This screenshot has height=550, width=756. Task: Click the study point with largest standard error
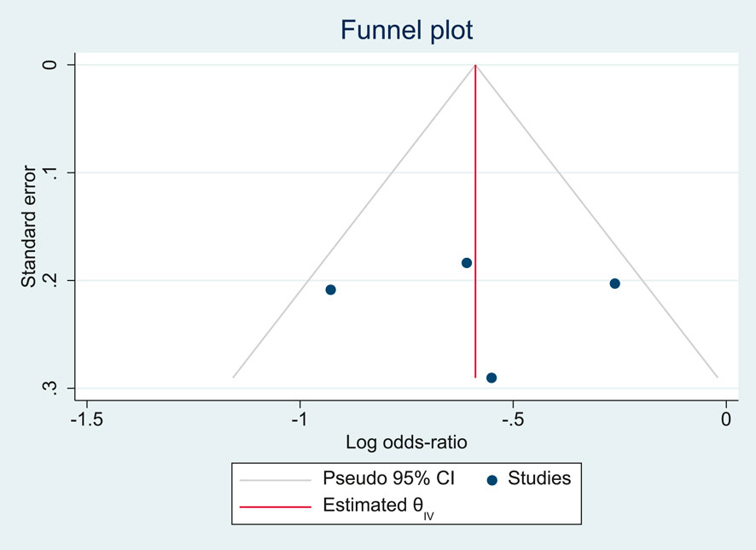[x=491, y=377]
